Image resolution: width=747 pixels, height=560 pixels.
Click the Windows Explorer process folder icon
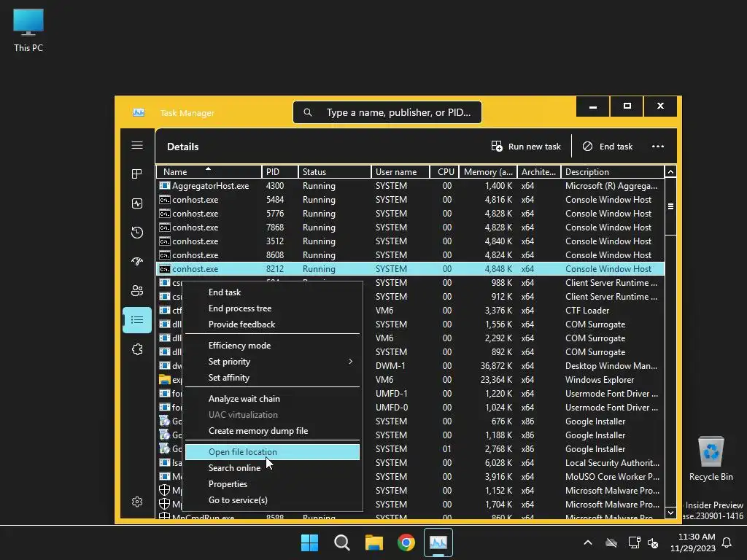(x=164, y=379)
